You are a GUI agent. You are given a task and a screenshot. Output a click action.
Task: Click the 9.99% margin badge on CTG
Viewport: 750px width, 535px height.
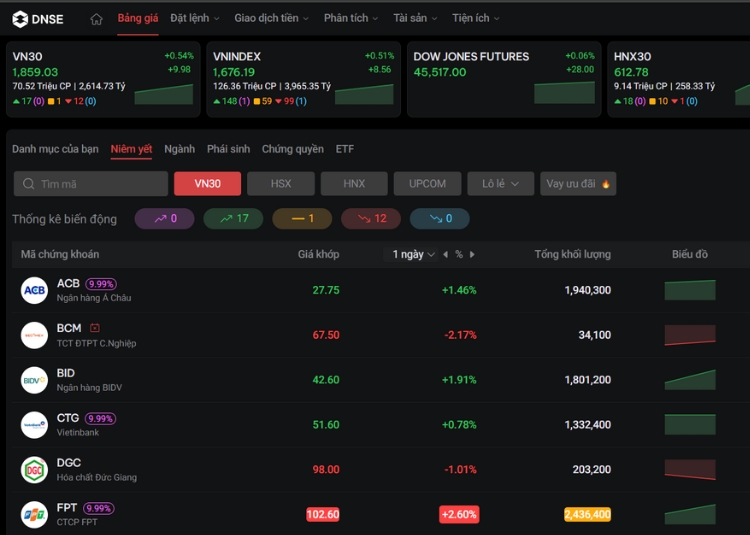(100, 419)
